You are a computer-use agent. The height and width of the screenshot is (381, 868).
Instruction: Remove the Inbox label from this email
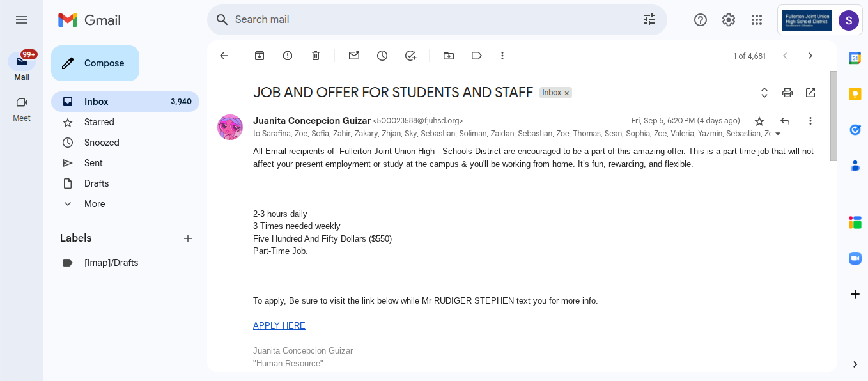click(x=566, y=93)
